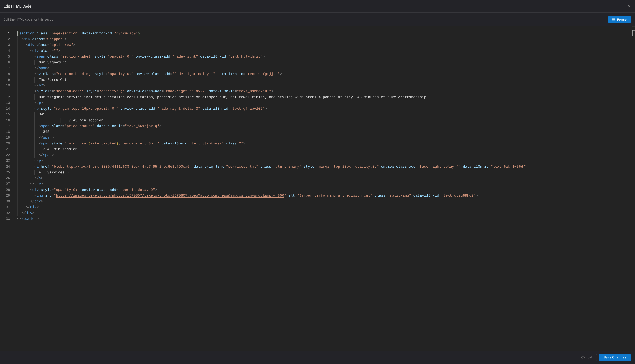The height and width of the screenshot is (364, 635).
Task: Click the closing </a> tag on line 26
Action: pos(39,178)
